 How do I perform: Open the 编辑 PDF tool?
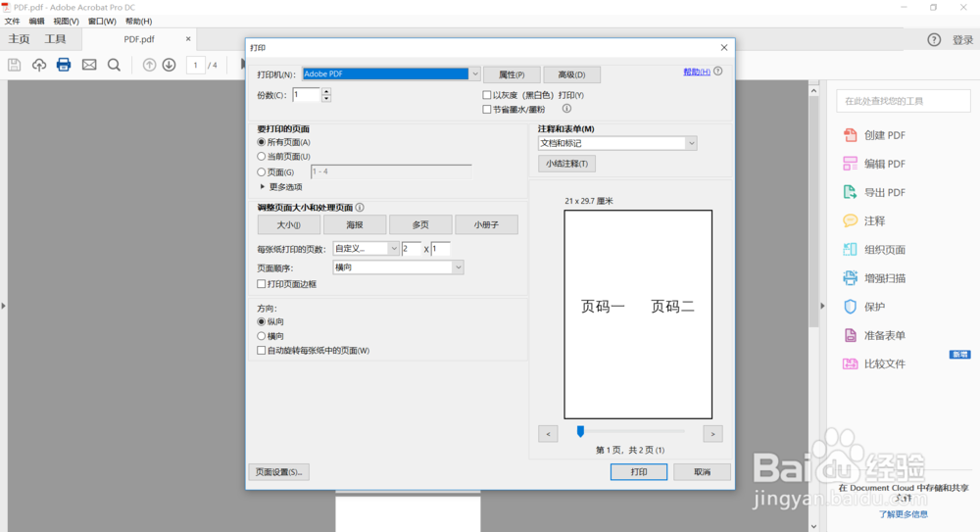click(874, 164)
